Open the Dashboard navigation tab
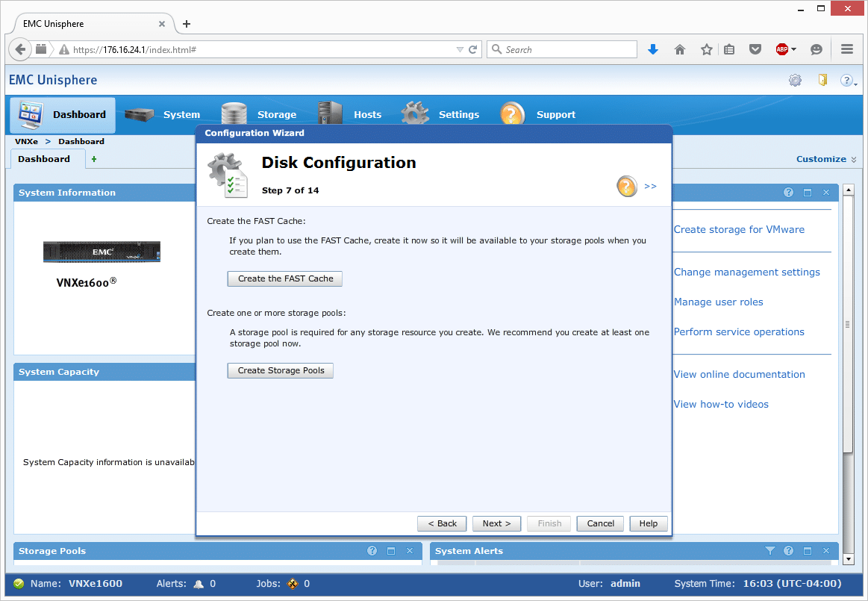Image resolution: width=868 pixels, height=601 pixels. coord(63,115)
